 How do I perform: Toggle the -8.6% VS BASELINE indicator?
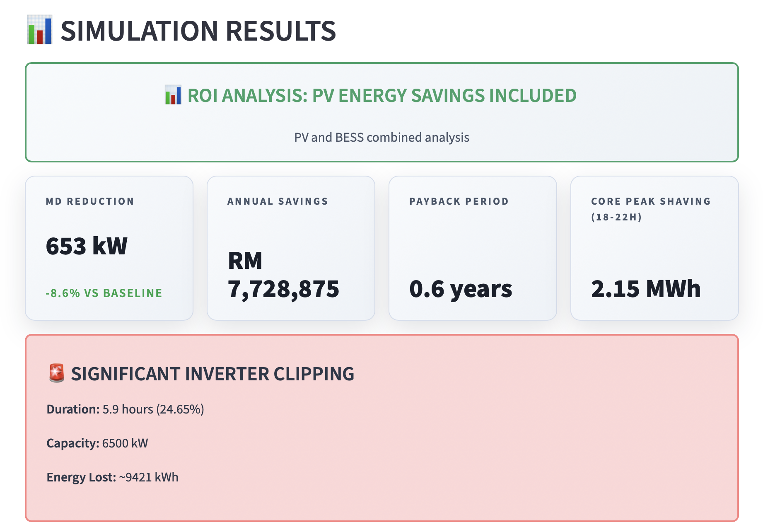point(104,293)
